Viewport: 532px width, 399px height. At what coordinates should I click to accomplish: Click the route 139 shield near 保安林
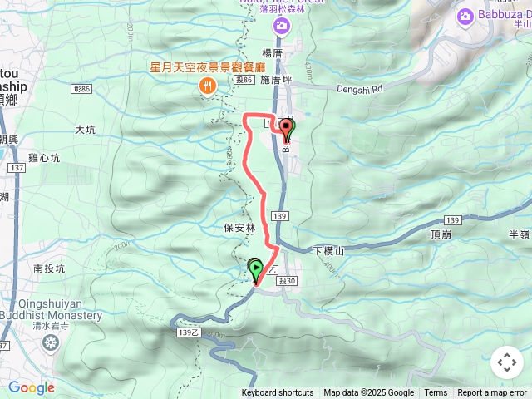point(280,216)
